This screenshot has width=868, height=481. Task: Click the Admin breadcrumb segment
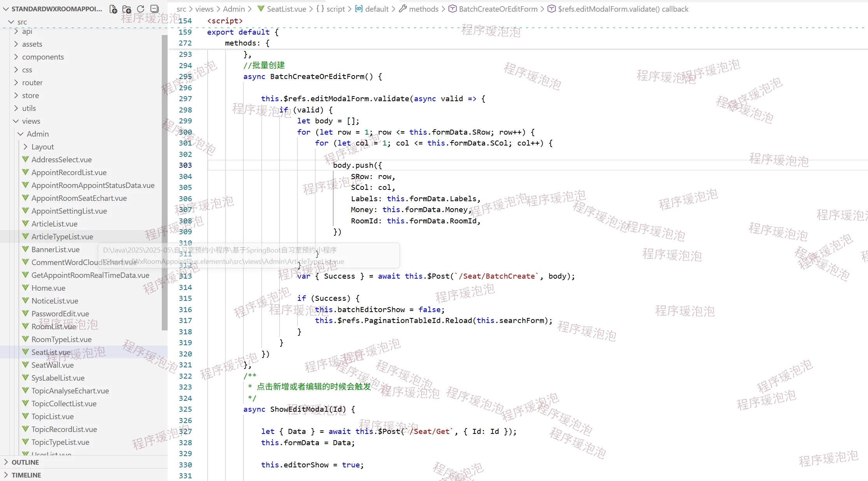point(234,9)
